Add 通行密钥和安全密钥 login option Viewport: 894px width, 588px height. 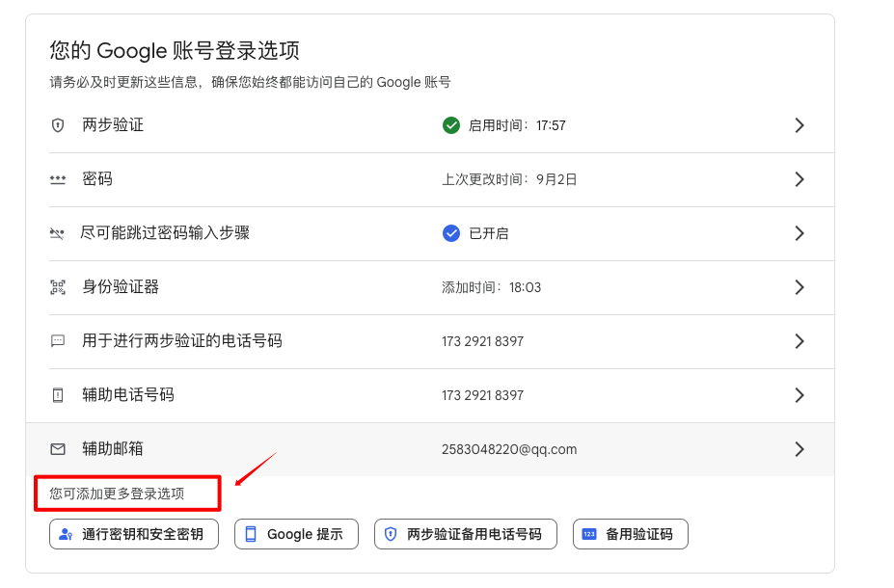pyautogui.click(x=134, y=534)
